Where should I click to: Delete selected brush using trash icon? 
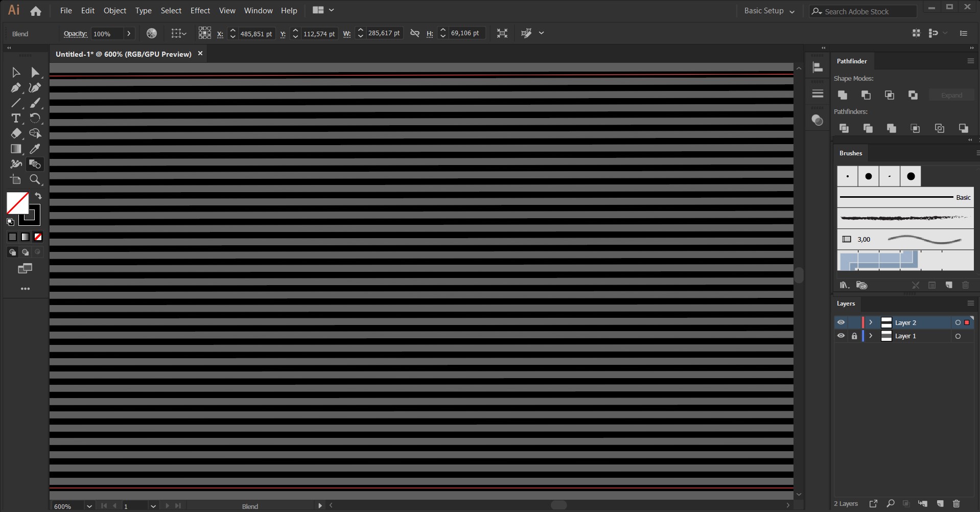[965, 285]
